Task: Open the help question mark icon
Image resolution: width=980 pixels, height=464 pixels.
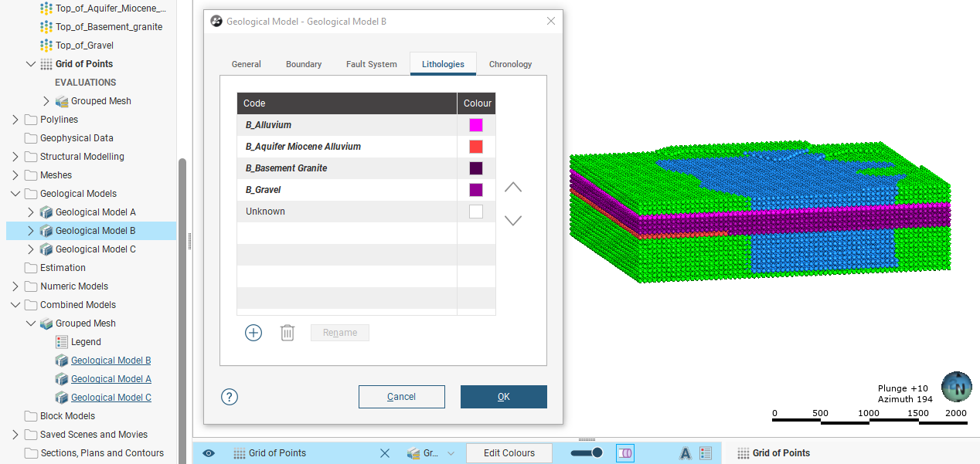Action: [x=230, y=397]
